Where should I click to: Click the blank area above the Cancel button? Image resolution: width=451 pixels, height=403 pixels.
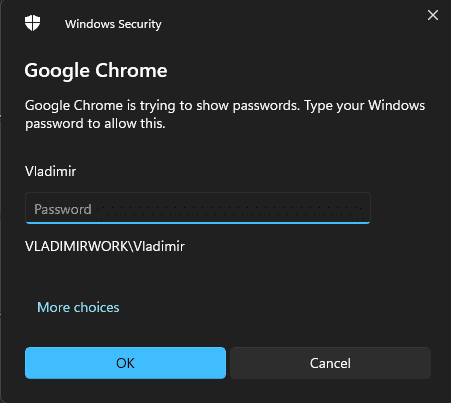[330, 330]
